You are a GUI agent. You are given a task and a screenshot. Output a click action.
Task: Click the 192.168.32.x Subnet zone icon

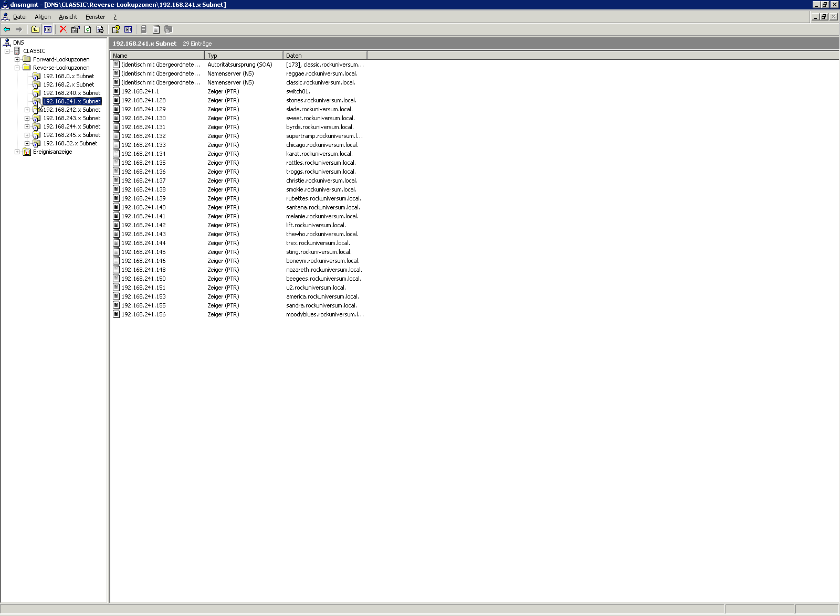37,143
